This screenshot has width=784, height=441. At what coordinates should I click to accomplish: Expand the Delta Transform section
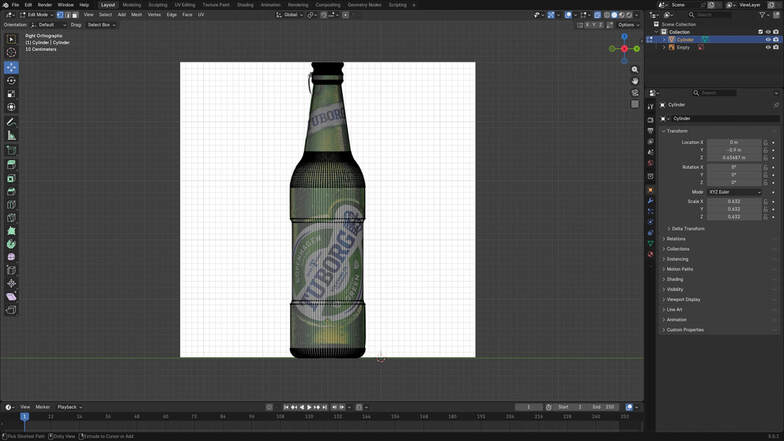pyautogui.click(x=687, y=229)
